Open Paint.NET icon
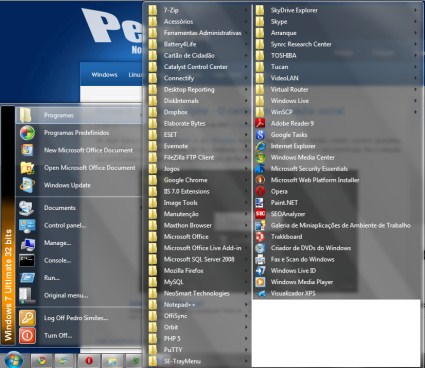 point(260,203)
